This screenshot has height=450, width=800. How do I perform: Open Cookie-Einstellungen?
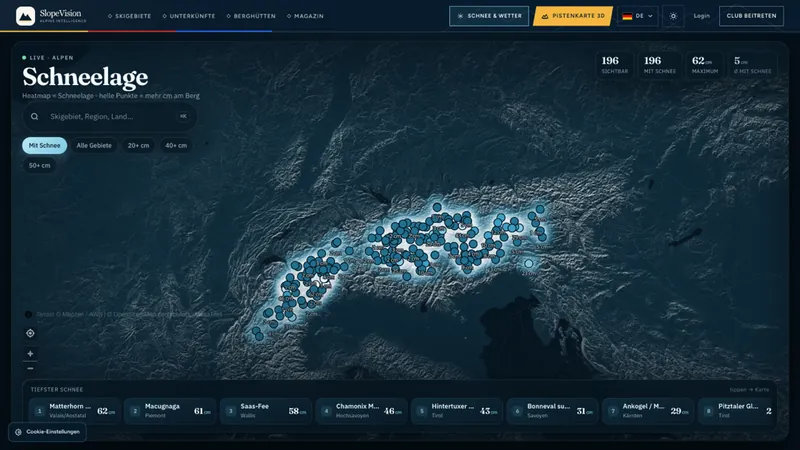pos(47,432)
